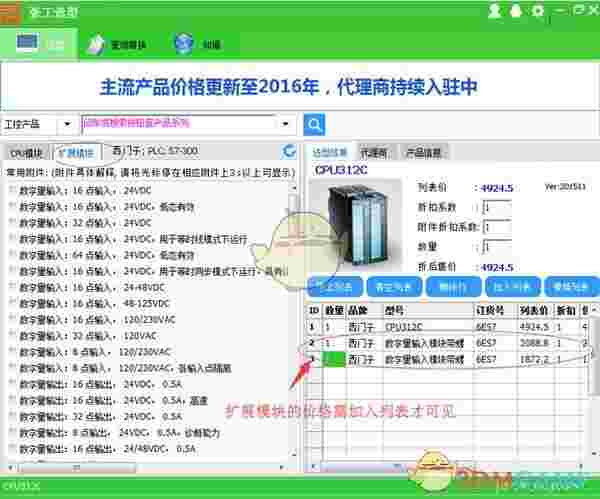Check 数字量输入 32点输入 120VAC row
Screen dimensions: 600x499
point(13,335)
